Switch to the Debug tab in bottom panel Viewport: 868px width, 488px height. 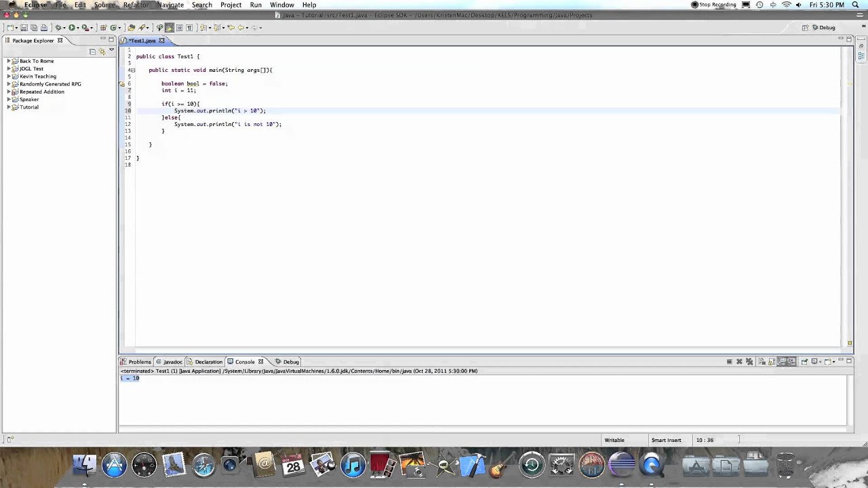click(287, 362)
